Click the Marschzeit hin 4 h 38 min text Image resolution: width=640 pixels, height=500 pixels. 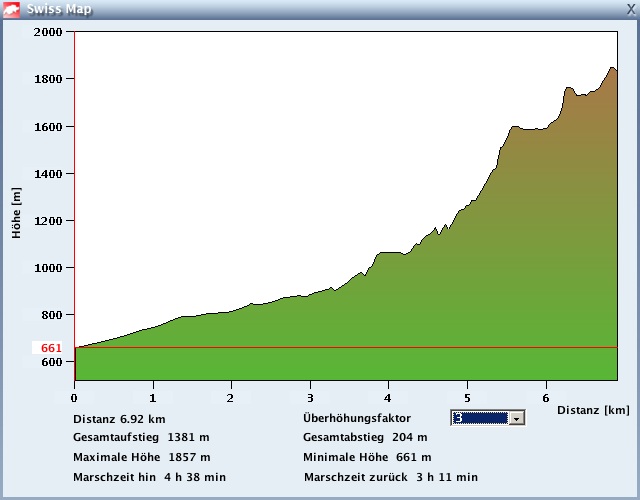(x=149, y=477)
